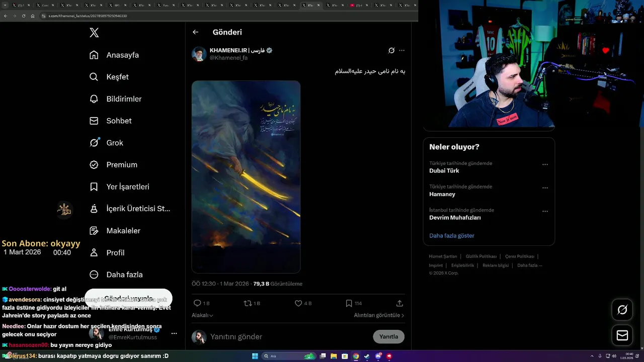This screenshot has width=644, height=362.
Task: Open Sohbet messages
Action: pyautogui.click(x=110, y=121)
